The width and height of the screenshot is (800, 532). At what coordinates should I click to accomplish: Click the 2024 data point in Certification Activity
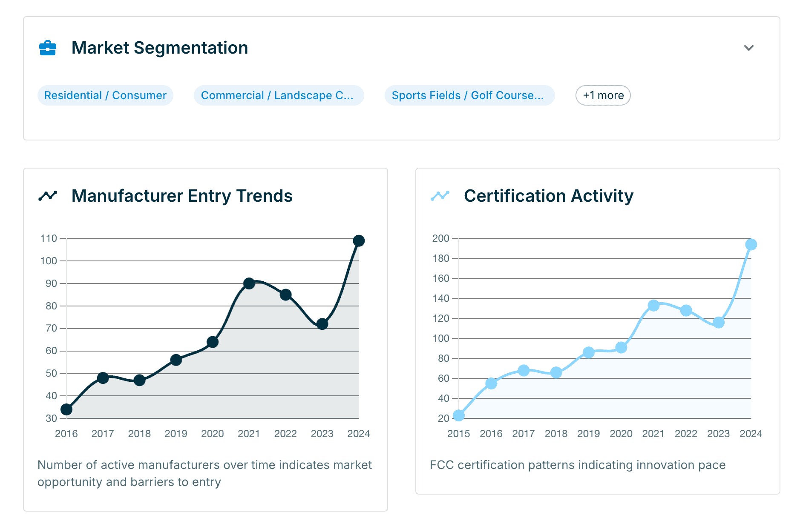point(751,245)
